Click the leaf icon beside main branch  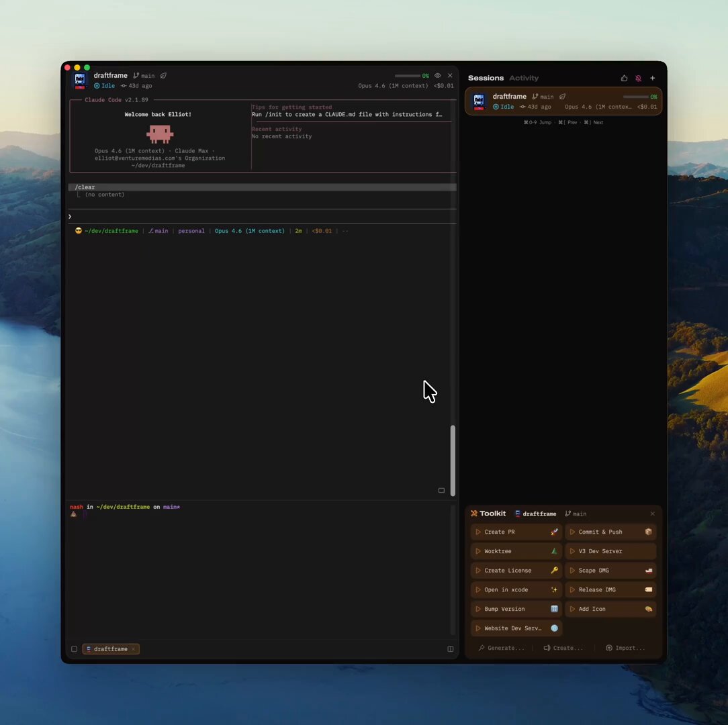[x=163, y=76]
